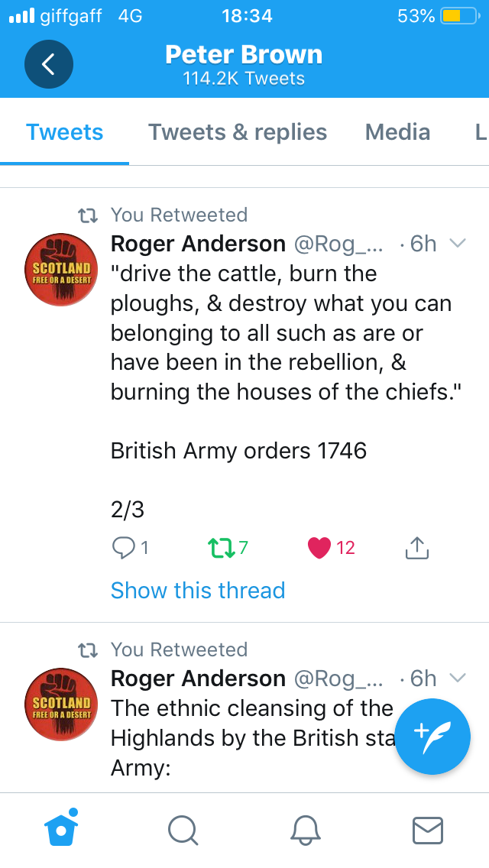The height and width of the screenshot is (868, 489).
Task: Tap the battery indicator in the status bar
Action: (460, 16)
